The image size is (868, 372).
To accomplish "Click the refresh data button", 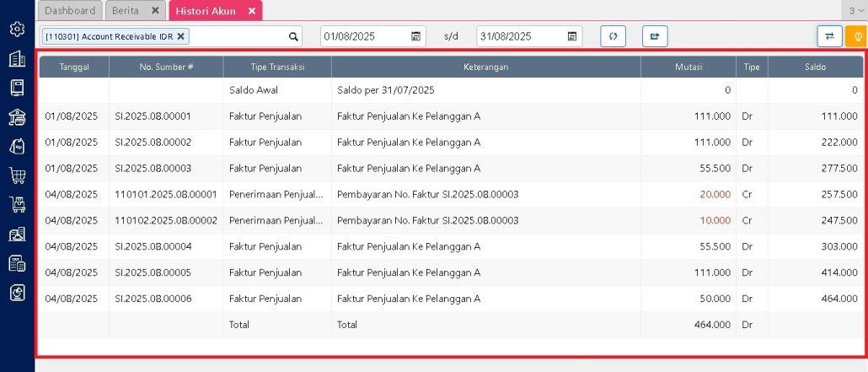I will coord(613,36).
